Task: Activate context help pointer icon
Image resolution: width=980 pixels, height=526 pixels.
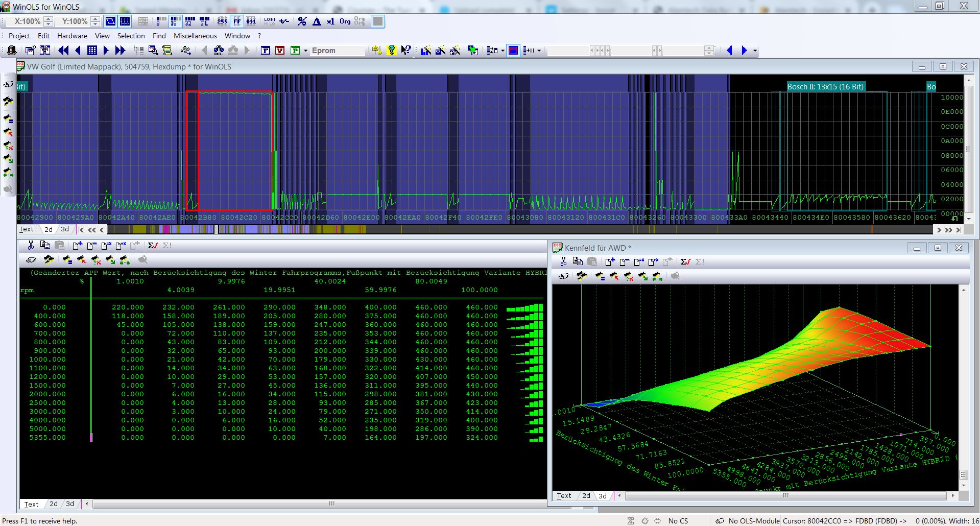Action: [406, 51]
